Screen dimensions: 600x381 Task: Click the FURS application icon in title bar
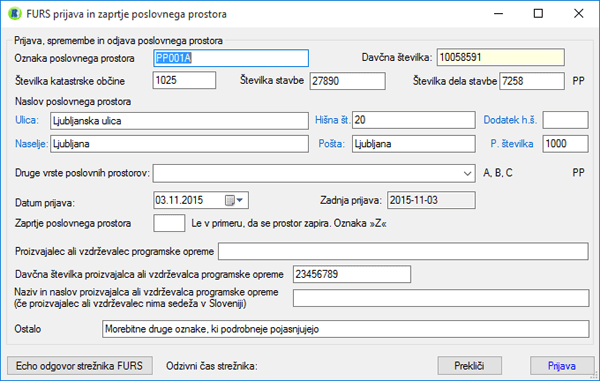tap(15, 14)
